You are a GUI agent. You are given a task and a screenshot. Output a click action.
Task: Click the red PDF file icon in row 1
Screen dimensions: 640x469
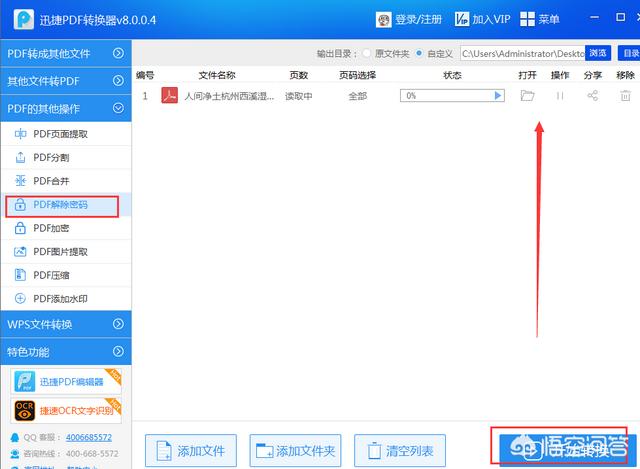[x=169, y=96]
